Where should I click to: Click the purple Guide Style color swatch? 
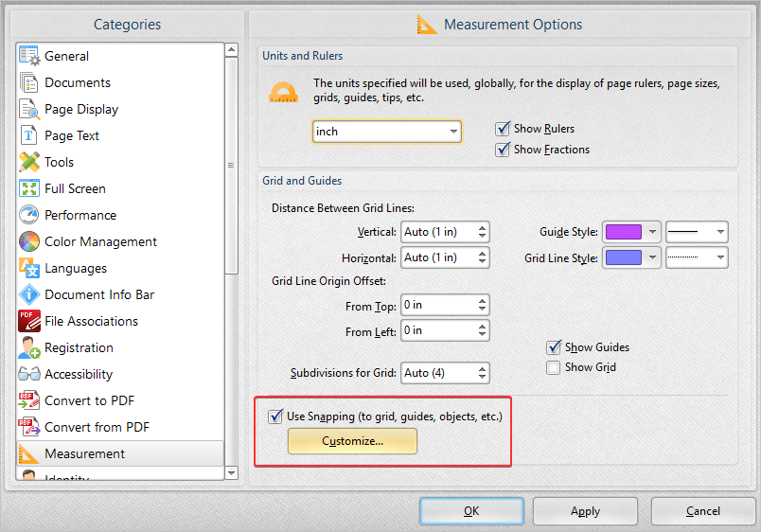[624, 232]
